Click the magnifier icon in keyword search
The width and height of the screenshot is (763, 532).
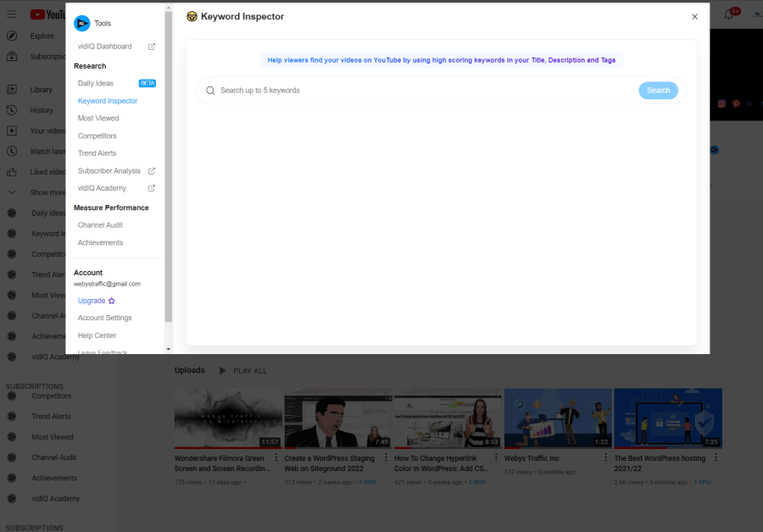coord(210,91)
